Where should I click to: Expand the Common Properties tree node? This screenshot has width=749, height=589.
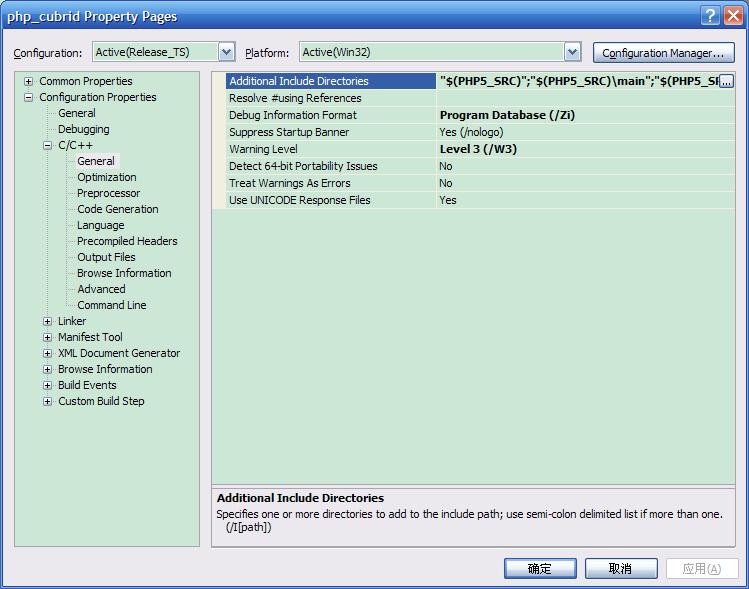[29, 81]
